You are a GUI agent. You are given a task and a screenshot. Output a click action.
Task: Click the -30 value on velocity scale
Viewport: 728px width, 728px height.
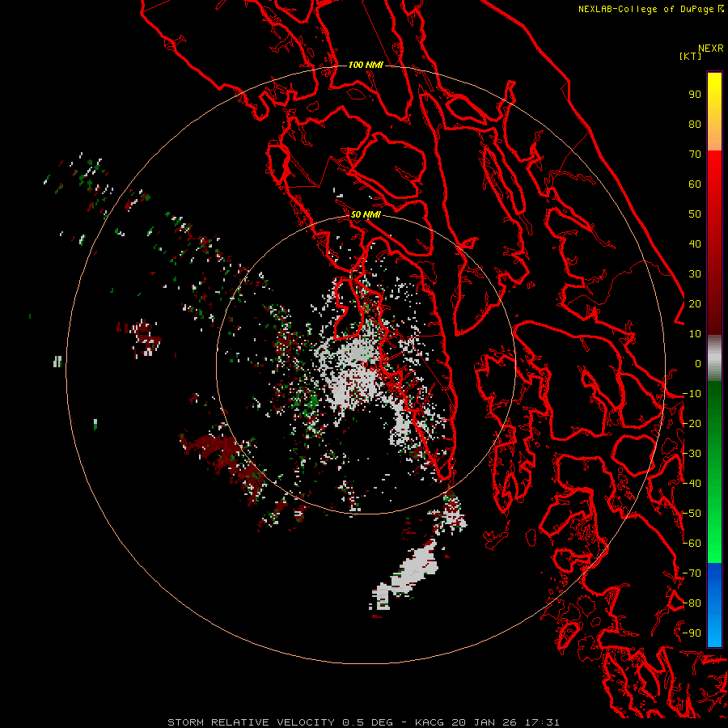click(692, 454)
